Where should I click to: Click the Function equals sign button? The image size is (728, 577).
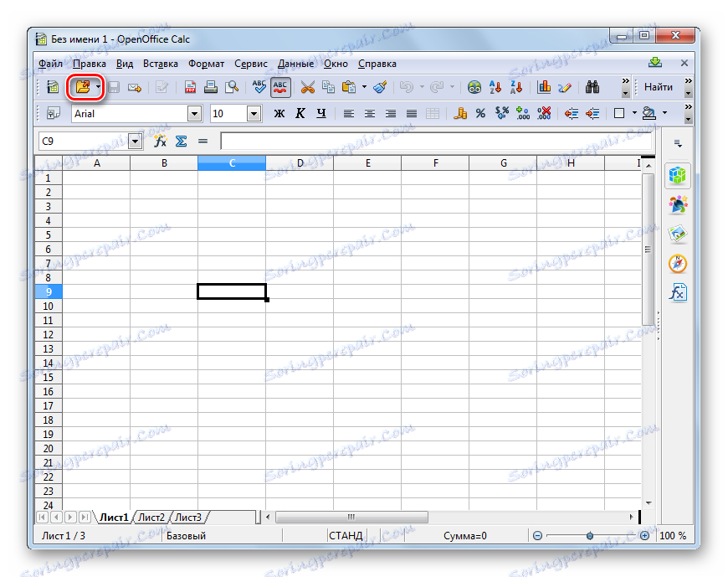click(203, 142)
